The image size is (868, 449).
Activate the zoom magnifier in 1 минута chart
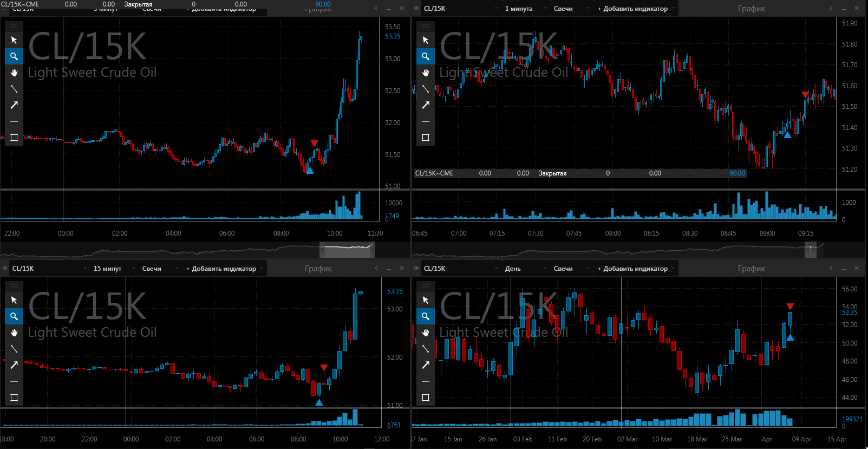pos(426,56)
